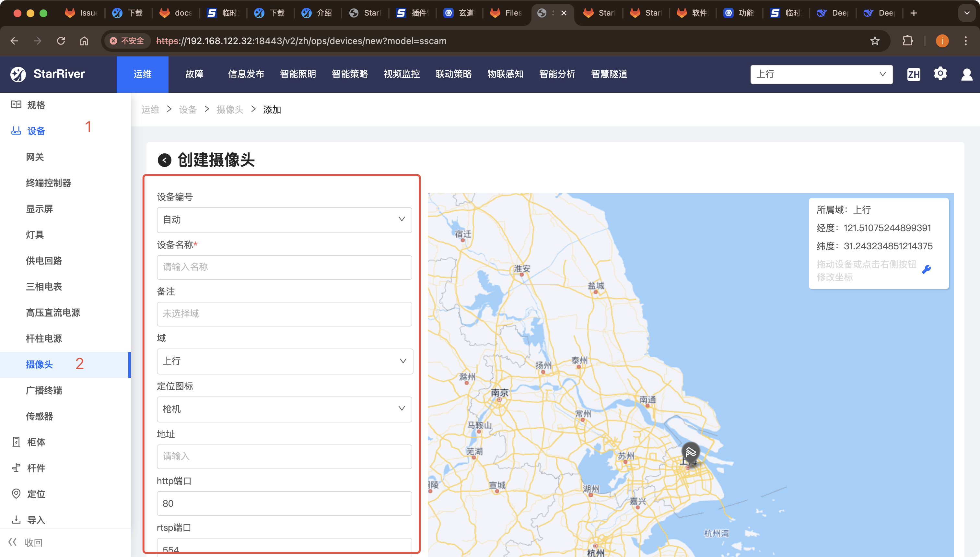Viewport: 980px width, 557px height.
Task: Open the 故障 top navigation tab
Action: tap(194, 74)
